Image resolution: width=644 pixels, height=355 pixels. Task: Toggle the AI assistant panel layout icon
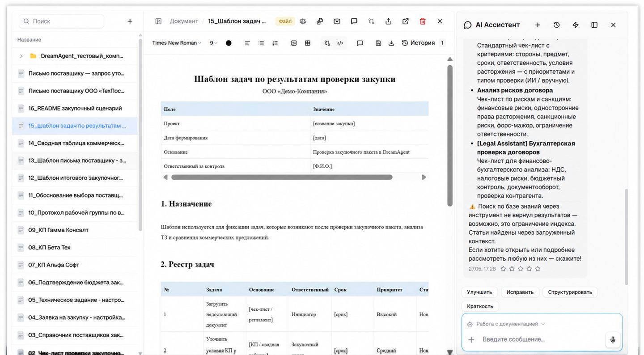594,25
